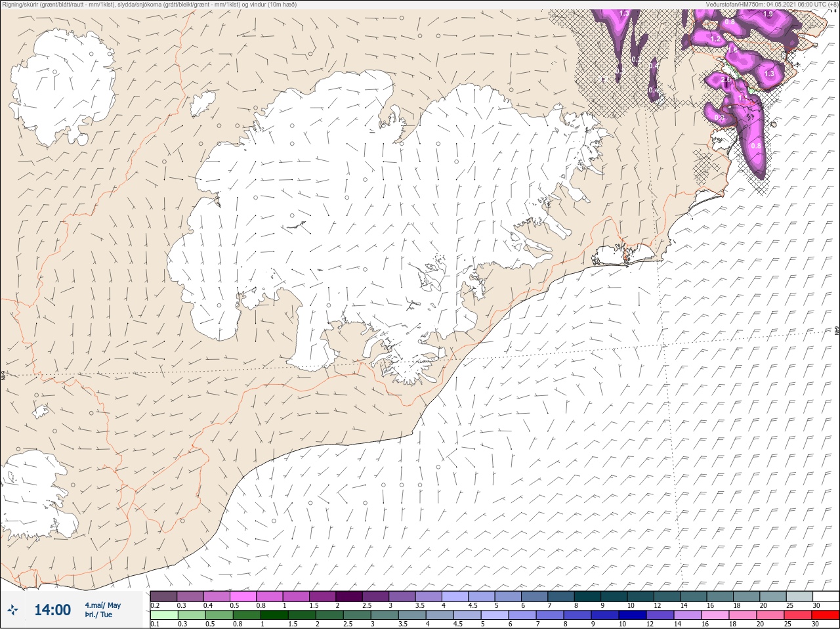
Task: Pick the darkest purple 2–2.5 swatch in upper legend
Action: tap(349, 596)
